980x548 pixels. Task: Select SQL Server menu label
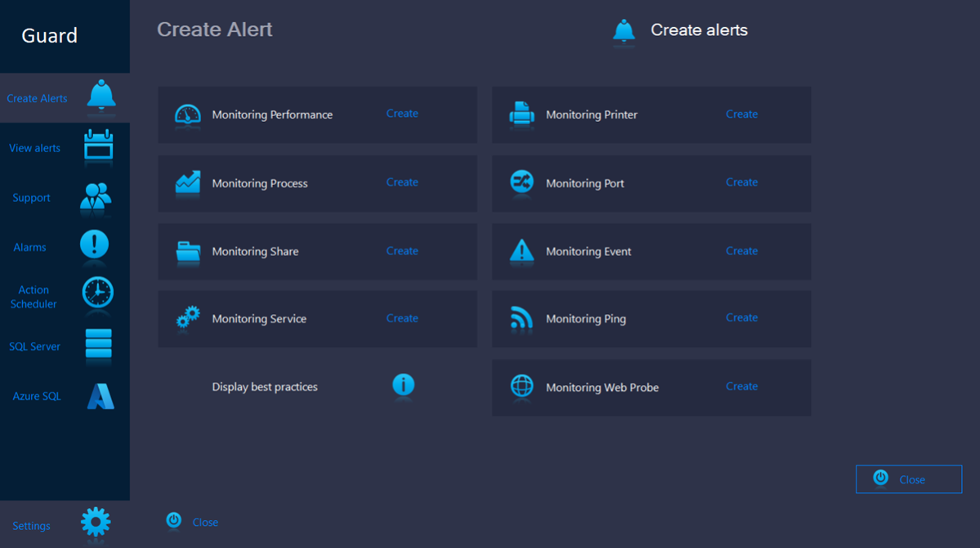tap(34, 347)
